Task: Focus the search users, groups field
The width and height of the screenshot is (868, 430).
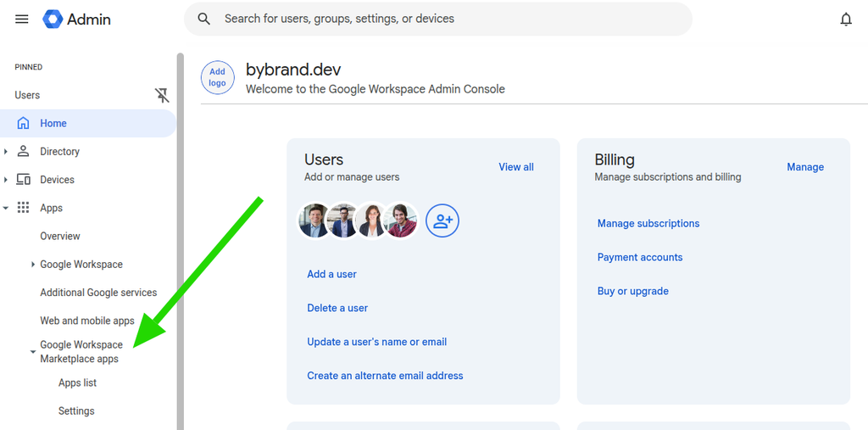Action: pyautogui.click(x=438, y=19)
